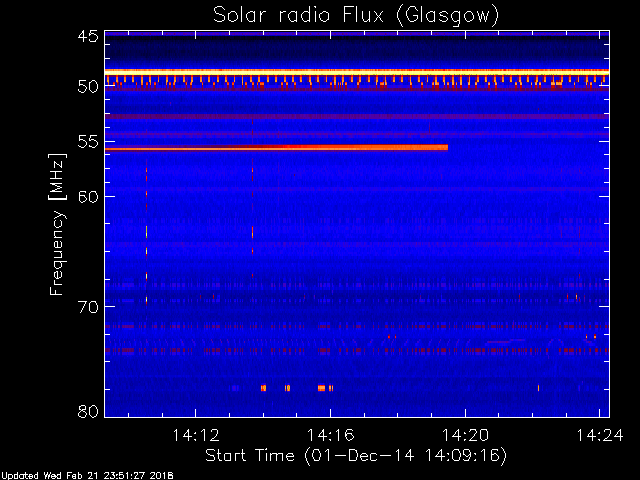Click the 'Start Time (01-Dec-14 14:09:16)' label
The image size is (640, 480).
coord(356,456)
